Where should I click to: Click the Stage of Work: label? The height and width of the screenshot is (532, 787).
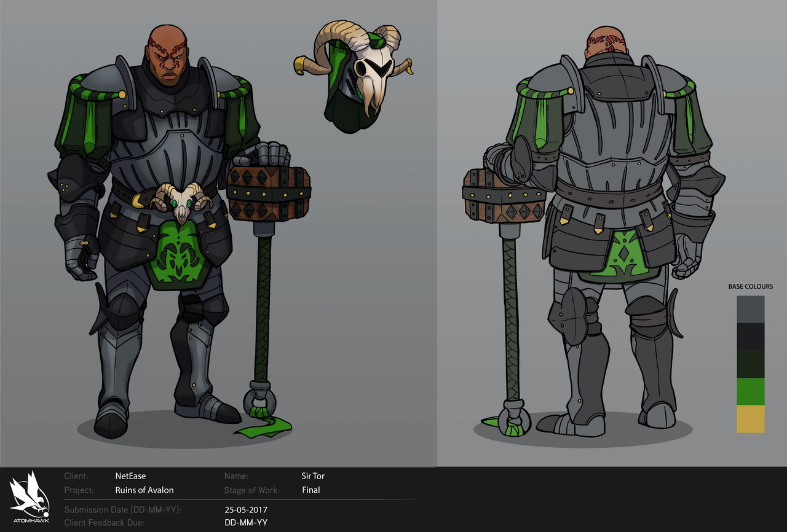(x=252, y=490)
